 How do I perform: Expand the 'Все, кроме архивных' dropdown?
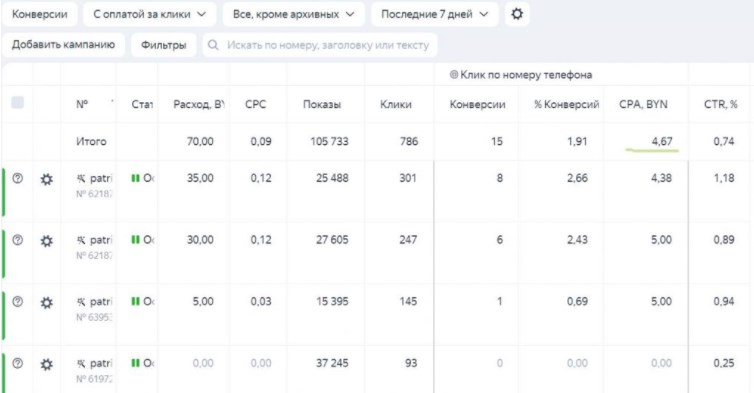coord(293,14)
